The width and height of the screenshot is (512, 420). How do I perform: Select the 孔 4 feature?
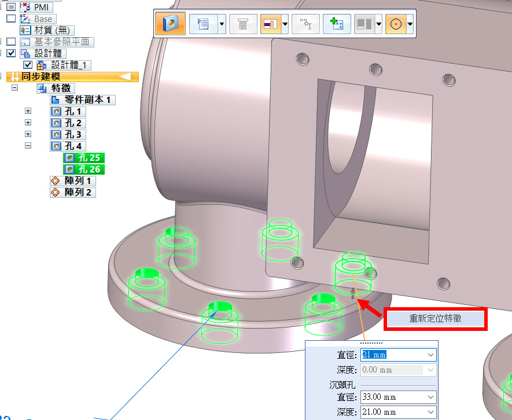tap(68, 146)
